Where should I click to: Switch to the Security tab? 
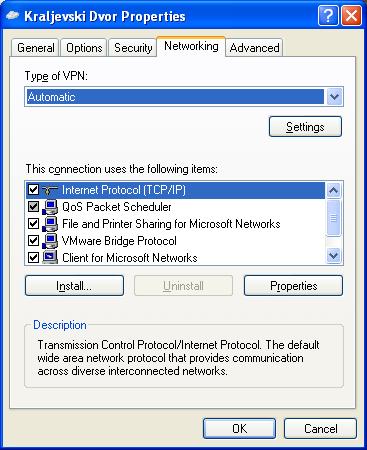pyautogui.click(x=133, y=48)
